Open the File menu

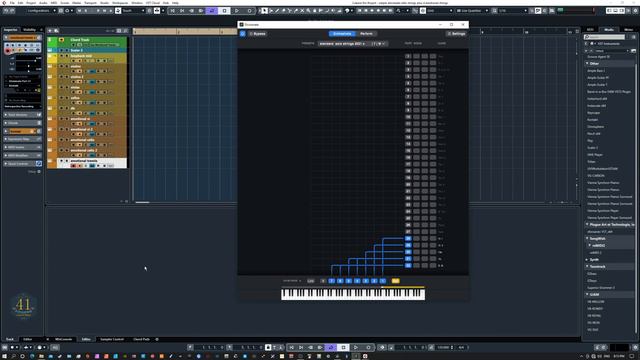tap(12, 3)
